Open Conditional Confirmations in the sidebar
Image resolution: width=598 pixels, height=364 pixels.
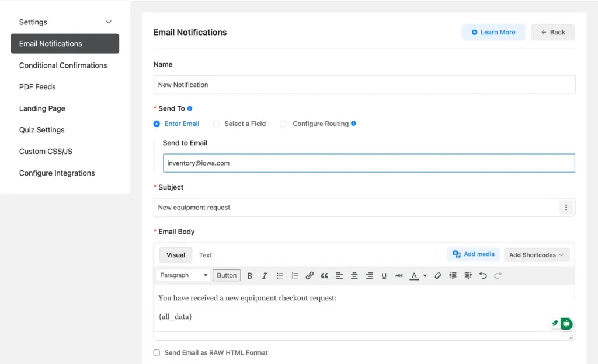(63, 65)
